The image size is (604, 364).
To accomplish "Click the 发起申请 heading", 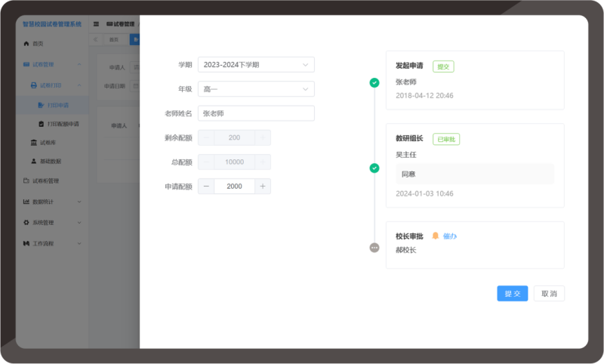I will tap(409, 66).
